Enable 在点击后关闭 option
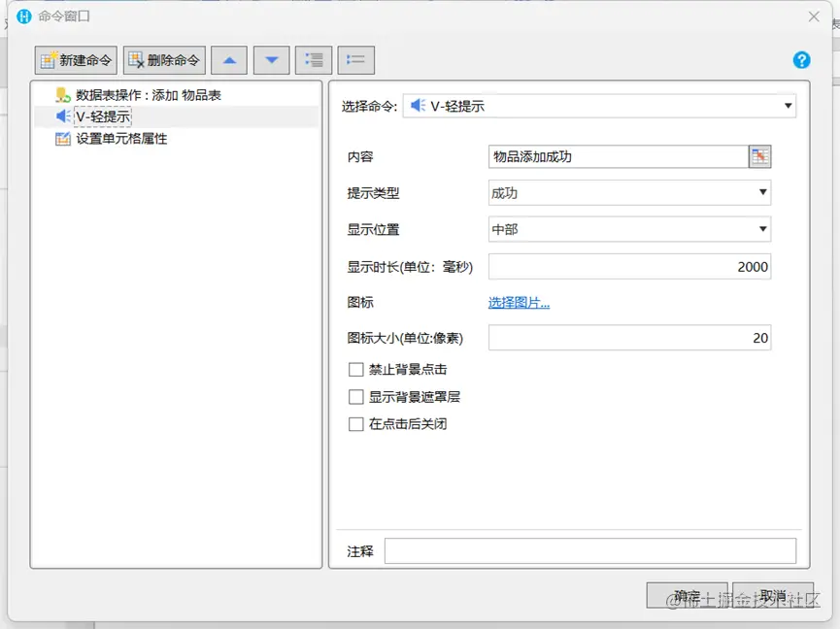840x629 pixels. point(355,423)
